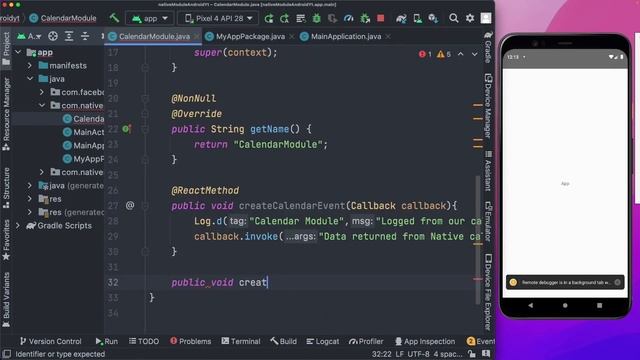Click the Apply Code Changes icon
640x360 pixels.
click(x=301, y=18)
